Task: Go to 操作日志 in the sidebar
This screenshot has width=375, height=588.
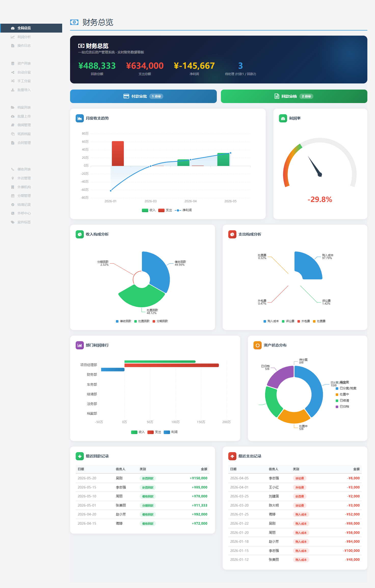Action: [x=31, y=46]
